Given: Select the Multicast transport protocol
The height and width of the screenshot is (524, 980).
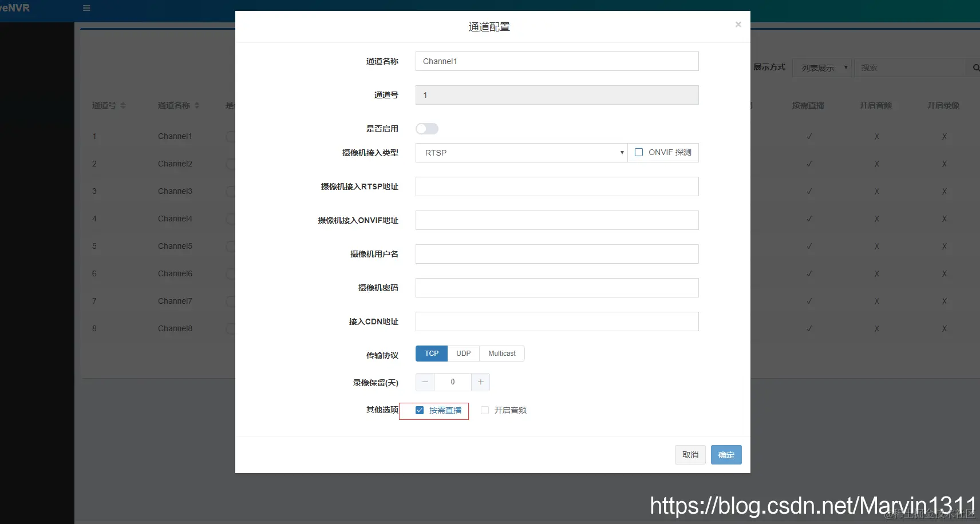Looking at the screenshot, I should click(501, 354).
